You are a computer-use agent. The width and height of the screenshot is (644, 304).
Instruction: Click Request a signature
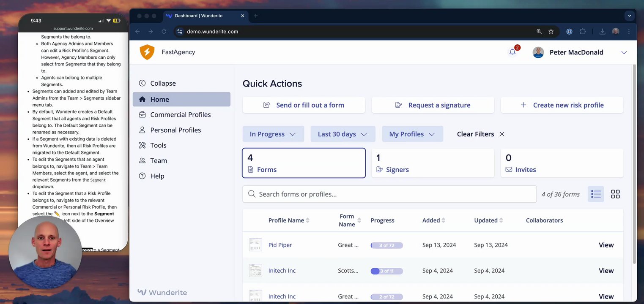point(433,105)
